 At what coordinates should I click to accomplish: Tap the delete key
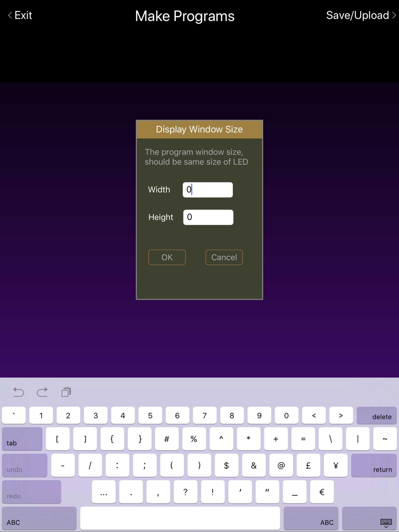click(377, 415)
